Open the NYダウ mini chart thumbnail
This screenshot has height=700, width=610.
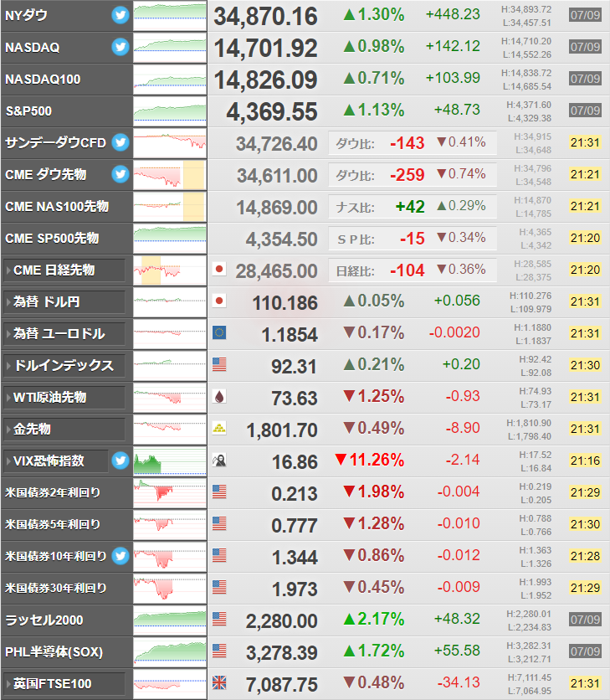coord(170,16)
